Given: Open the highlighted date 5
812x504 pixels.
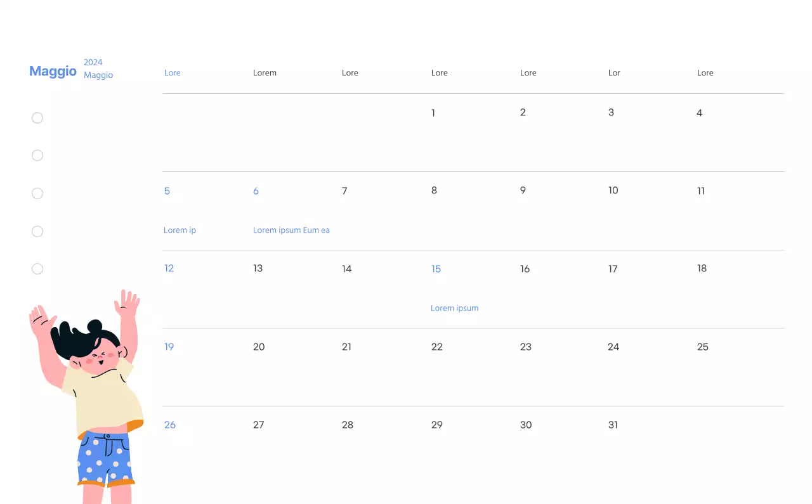Looking at the screenshot, I should [x=167, y=191].
